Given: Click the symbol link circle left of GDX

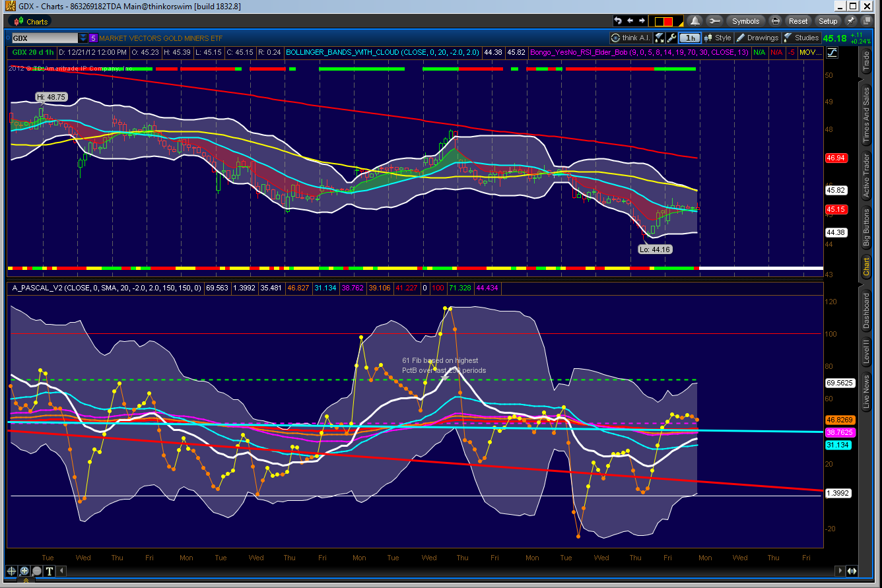Looking at the screenshot, I should click(x=8, y=38).
